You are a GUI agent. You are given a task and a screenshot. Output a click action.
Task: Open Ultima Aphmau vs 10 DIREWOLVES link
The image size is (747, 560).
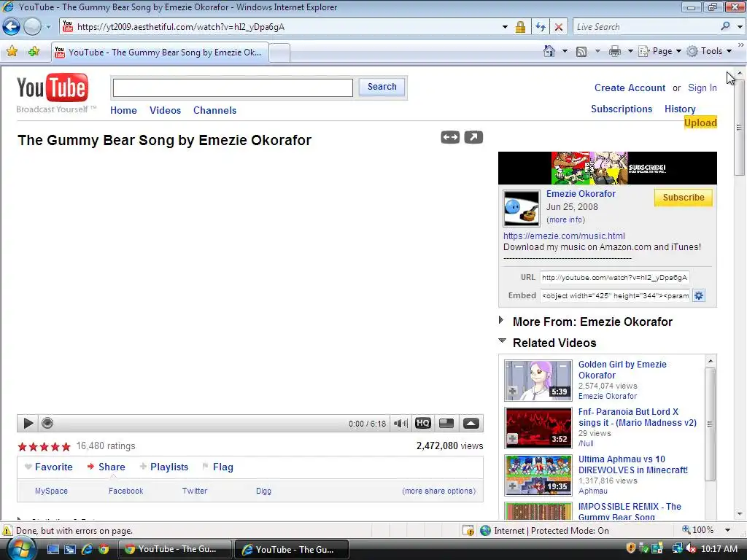[633, 464]
